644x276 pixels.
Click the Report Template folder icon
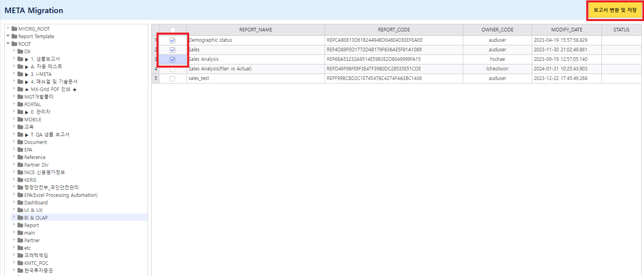pos(14,36)
